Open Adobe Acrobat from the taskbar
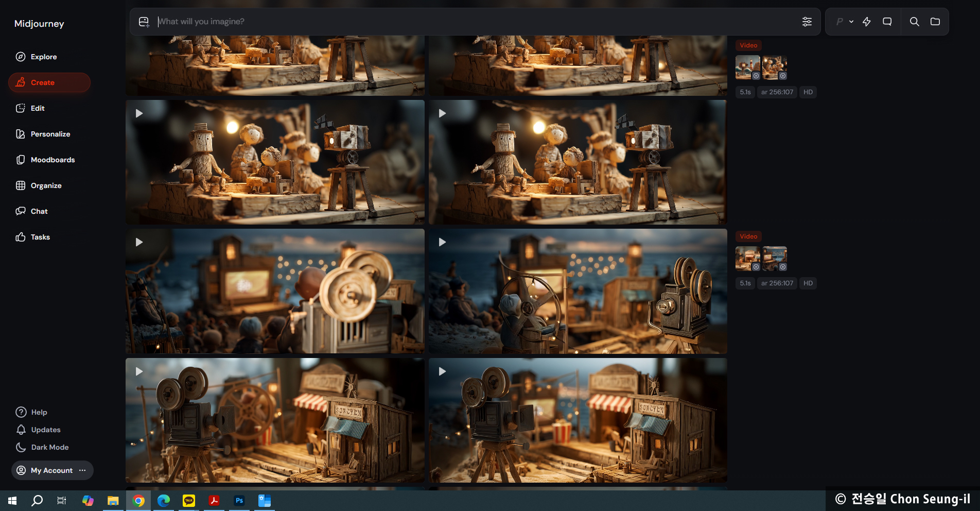980x511 pixels. 214,501
